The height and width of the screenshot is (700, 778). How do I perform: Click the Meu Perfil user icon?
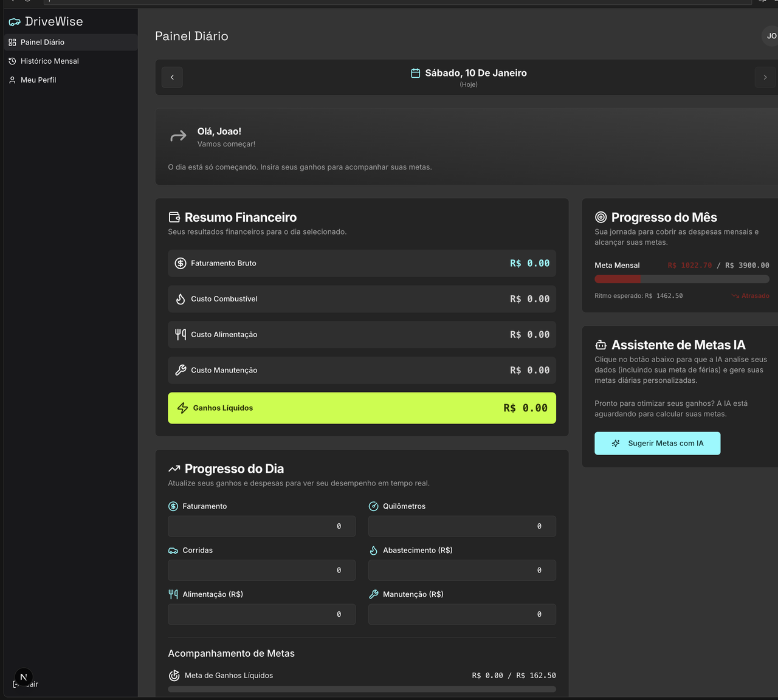pos(12,80)
